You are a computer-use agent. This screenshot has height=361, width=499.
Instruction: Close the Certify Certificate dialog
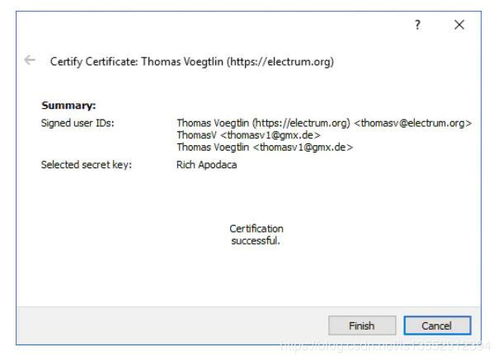pos(459,25)
